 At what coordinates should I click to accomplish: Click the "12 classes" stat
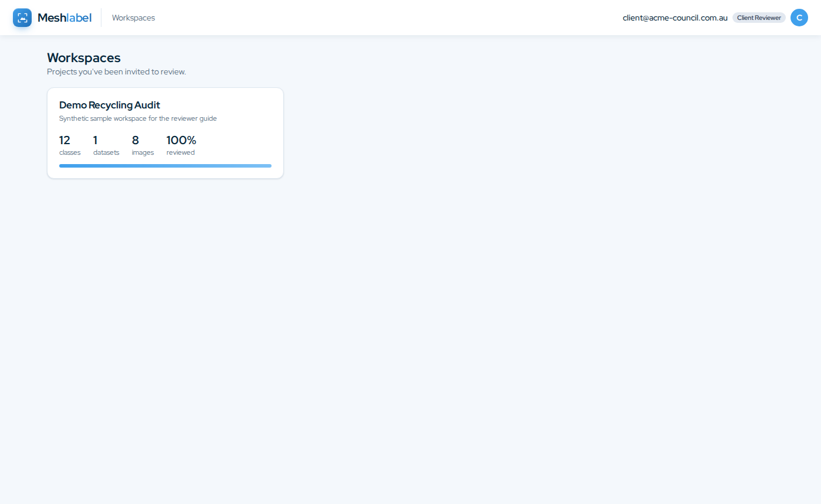point(70,145)
